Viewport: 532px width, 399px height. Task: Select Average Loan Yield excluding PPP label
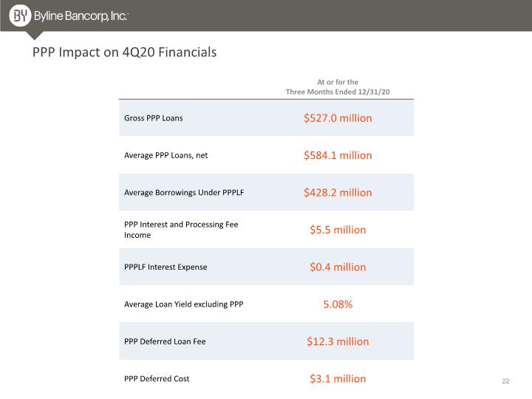(x=183, y=304)
